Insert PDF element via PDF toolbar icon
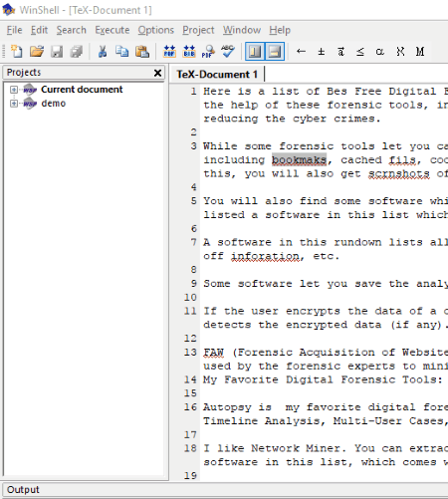This screenshot has width=448, height=499. coord(169,52)
